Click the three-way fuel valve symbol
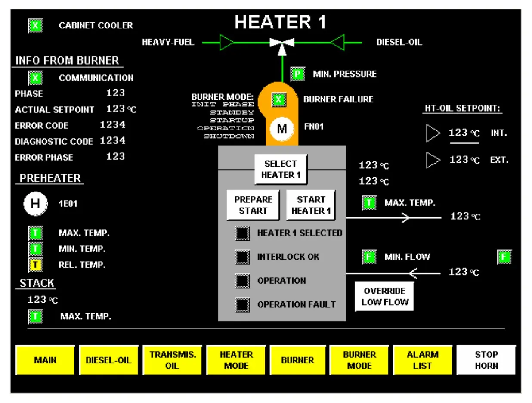 [x=282, y=43]
